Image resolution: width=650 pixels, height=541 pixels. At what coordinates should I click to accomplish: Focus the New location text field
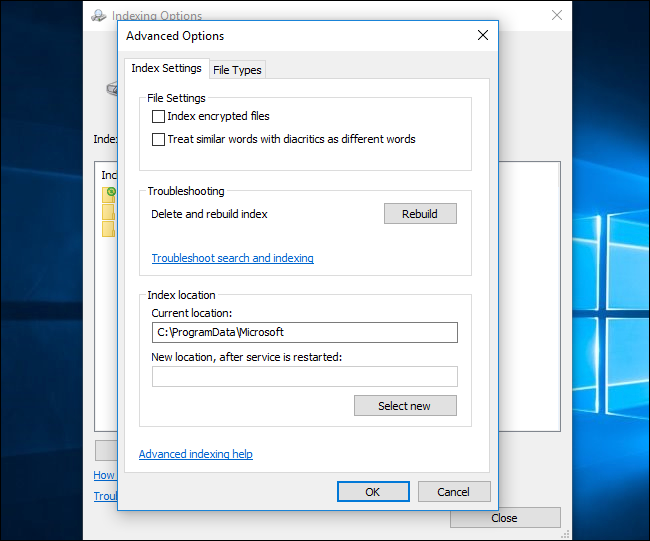click(x=304, y=376)
